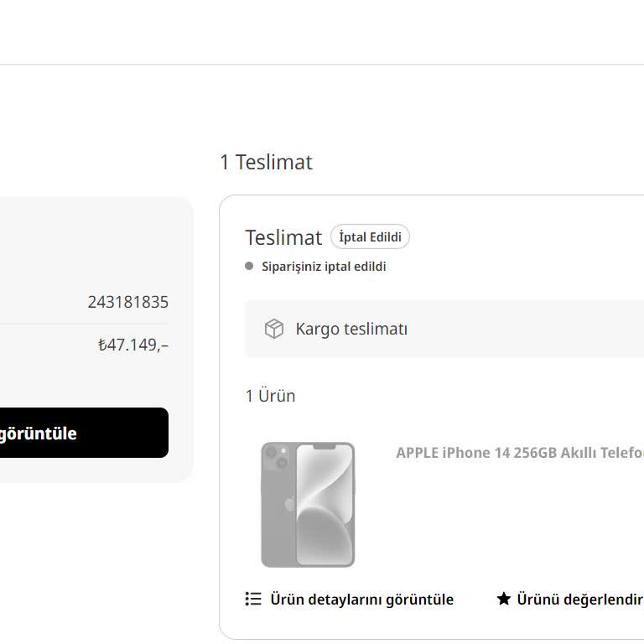The height and width of the screenshot is (644, 644).
Task: Click the package box icon
Action: tap(274, 329)
